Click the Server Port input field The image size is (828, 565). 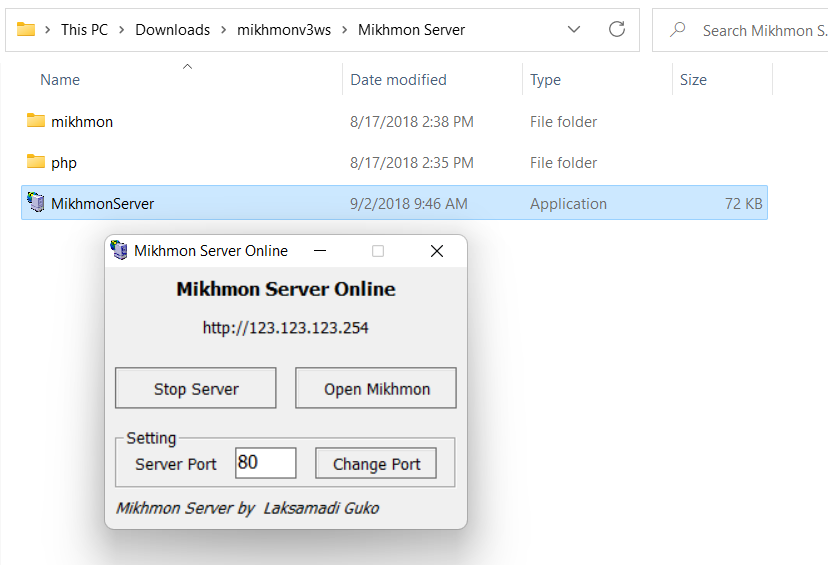pos(265,463)
